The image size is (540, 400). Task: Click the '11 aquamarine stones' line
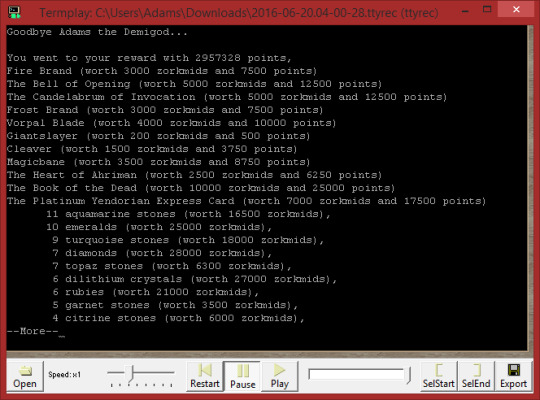[188, 214]
